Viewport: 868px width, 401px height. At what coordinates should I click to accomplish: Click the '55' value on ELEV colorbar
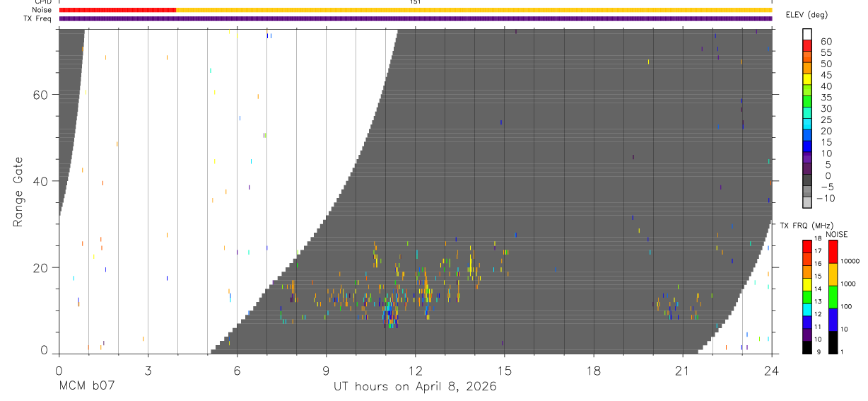[826, 52]
